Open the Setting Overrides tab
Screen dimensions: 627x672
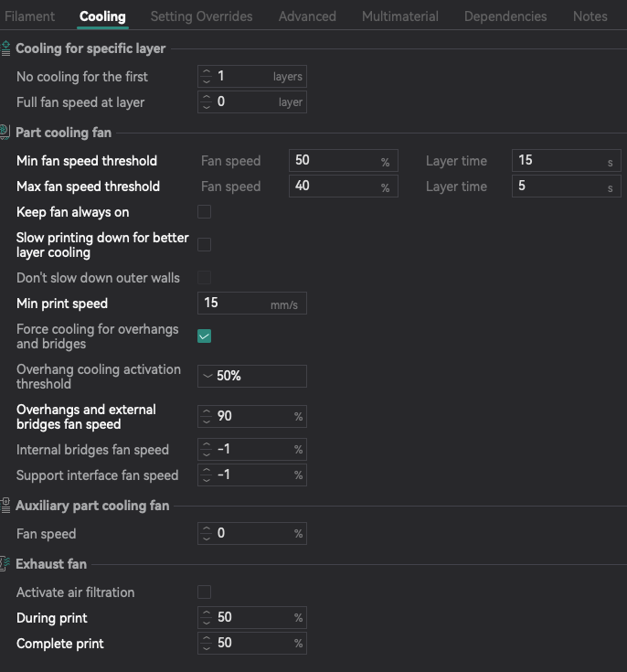point(201,16)
